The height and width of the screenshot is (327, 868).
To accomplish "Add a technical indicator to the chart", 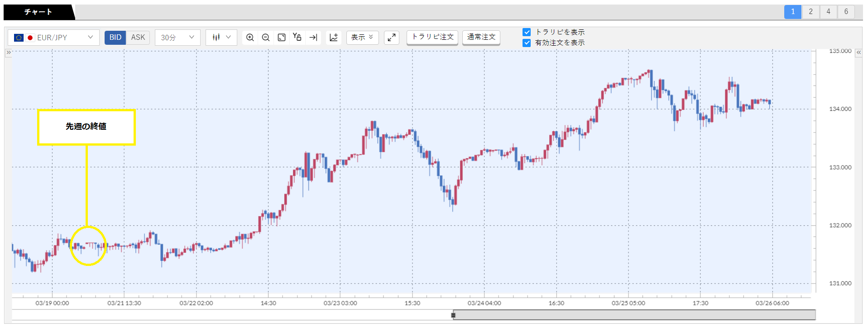I will click(334, 38).
